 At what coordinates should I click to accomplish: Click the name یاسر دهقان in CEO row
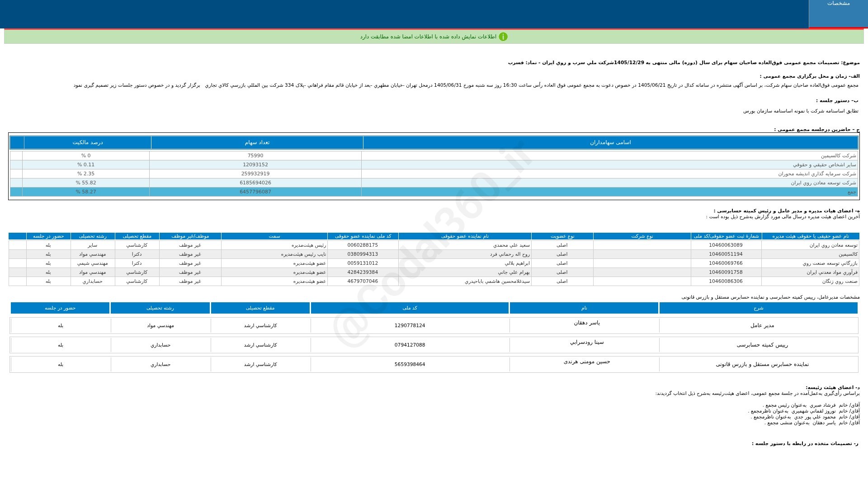587,323
